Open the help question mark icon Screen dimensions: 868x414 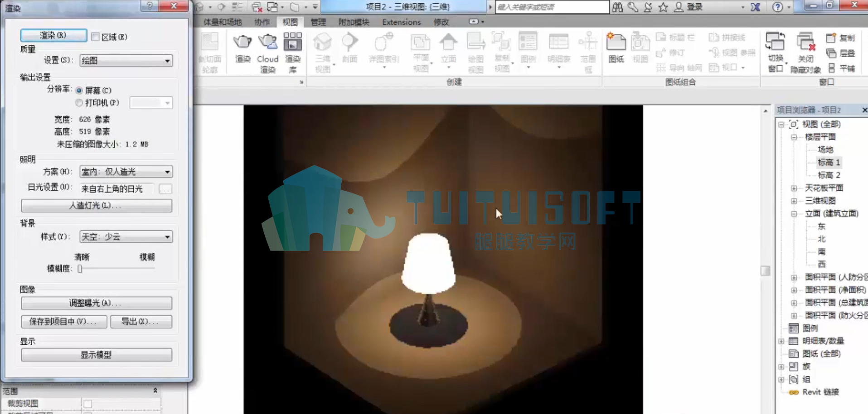click(777, 7)
